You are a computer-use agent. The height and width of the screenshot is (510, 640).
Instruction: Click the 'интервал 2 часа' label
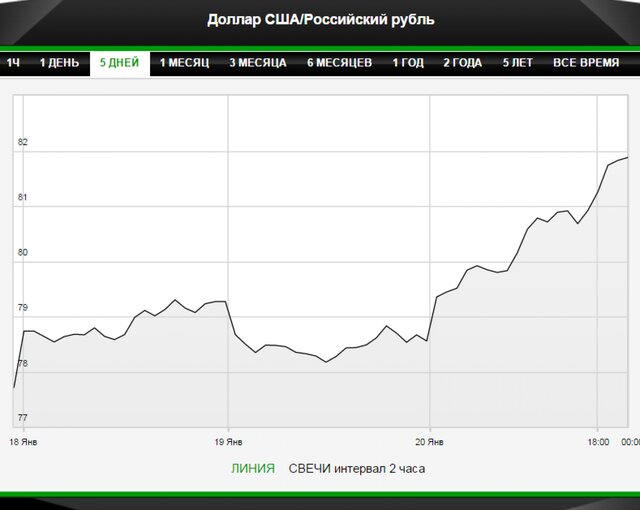[379, 468]
